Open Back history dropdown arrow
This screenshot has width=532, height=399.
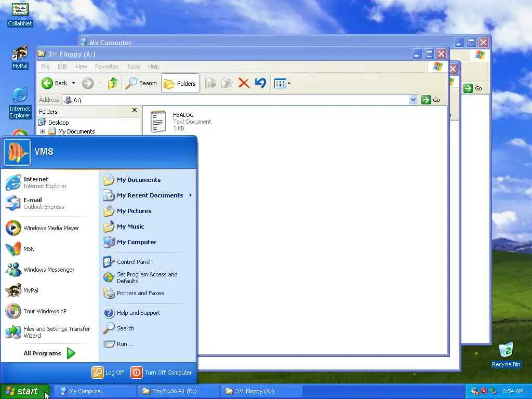click(x=73, y=83)
